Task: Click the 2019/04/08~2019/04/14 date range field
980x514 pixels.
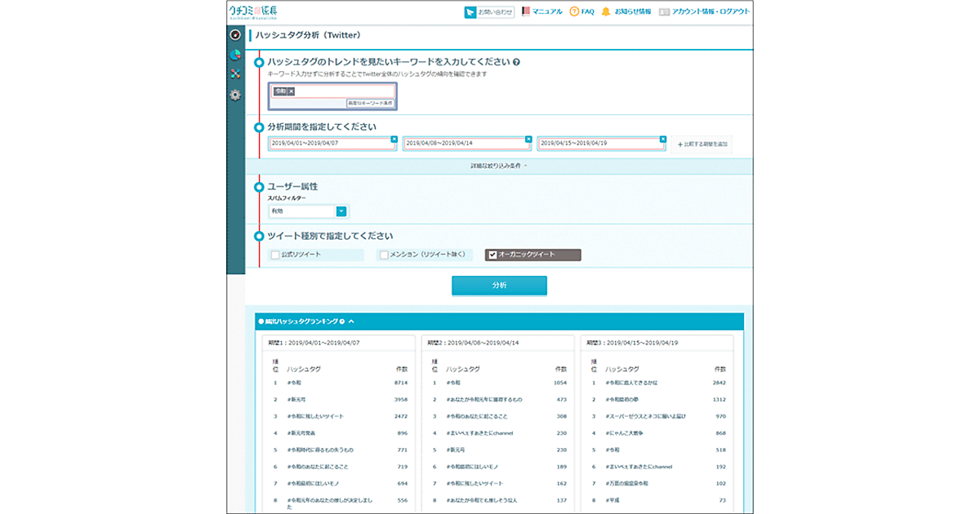Action: (465, 144)
